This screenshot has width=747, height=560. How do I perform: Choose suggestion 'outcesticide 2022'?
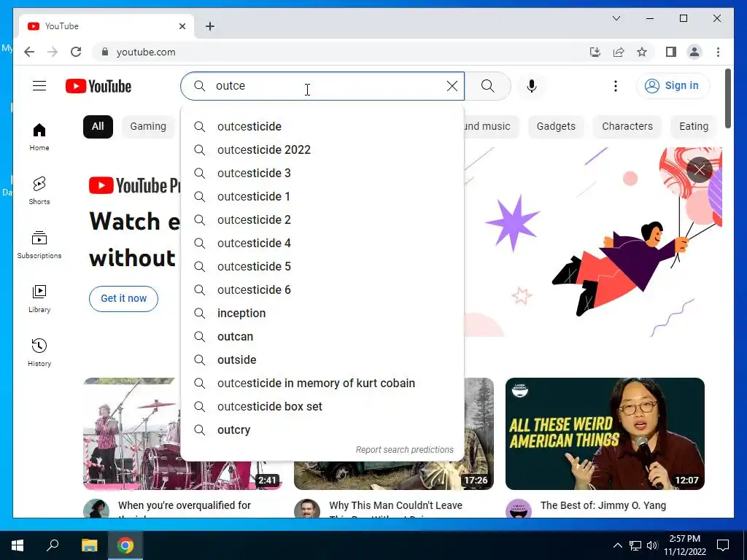click(322, 149)
